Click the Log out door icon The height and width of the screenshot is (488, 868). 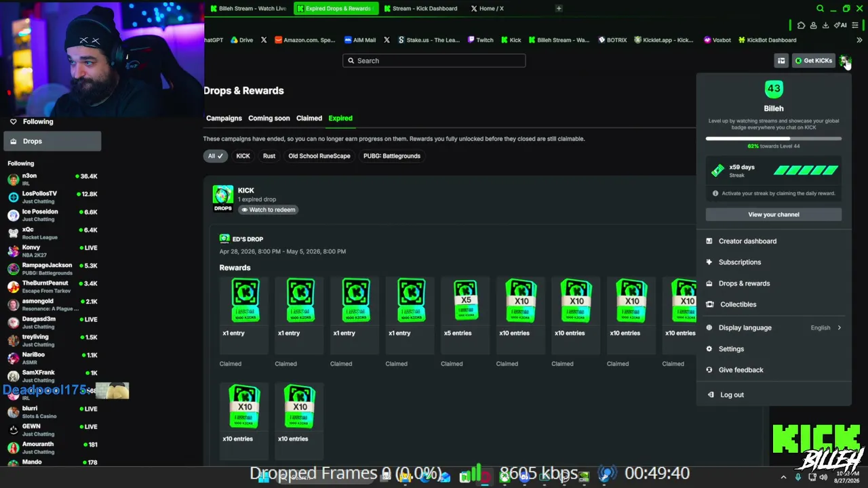(711, 394)
